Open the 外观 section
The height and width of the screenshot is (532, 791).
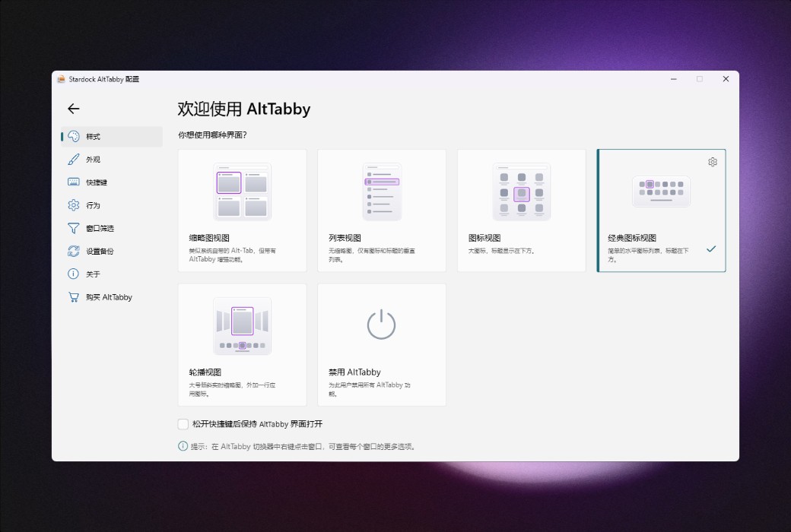pyautogui.click(x=112, y=160)
